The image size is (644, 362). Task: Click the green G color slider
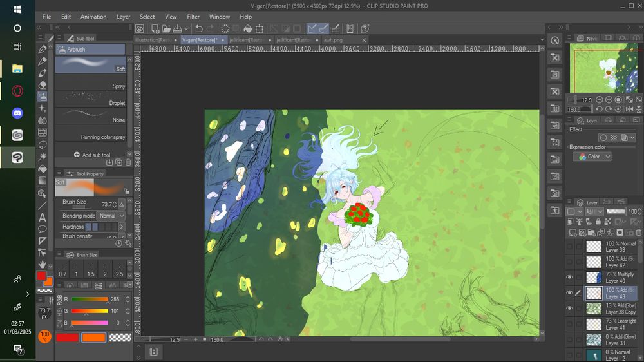(90, 311)
